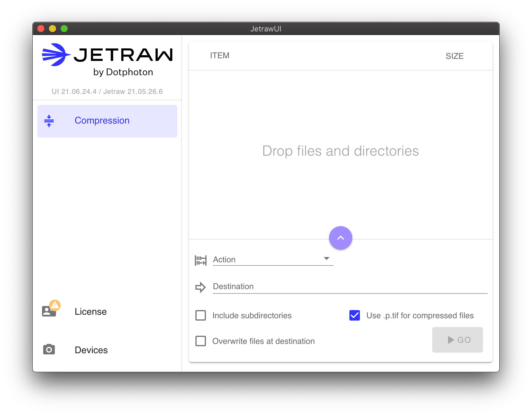Click the Destination arrow icon
The width and height of the screenshot is (532, 415).
click(x=201, y=287)
